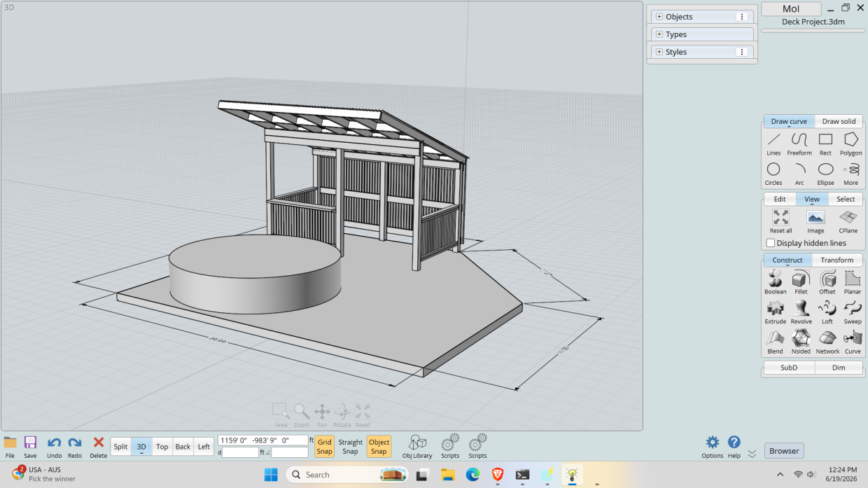The image size is (868, 488).
Task: Expand the Types panel
Action: 659,34
